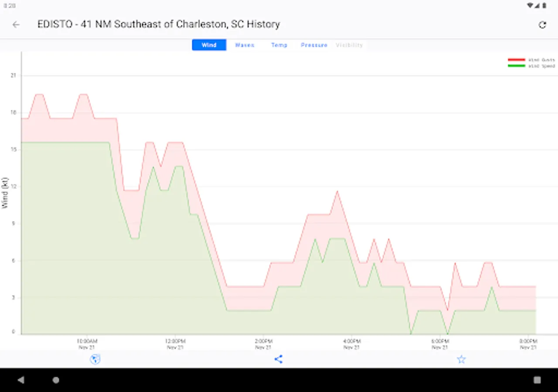This screenshot has width=558, height=392.
Task: Click the green Wind Speed legend swatch
Action: (517, 66)
